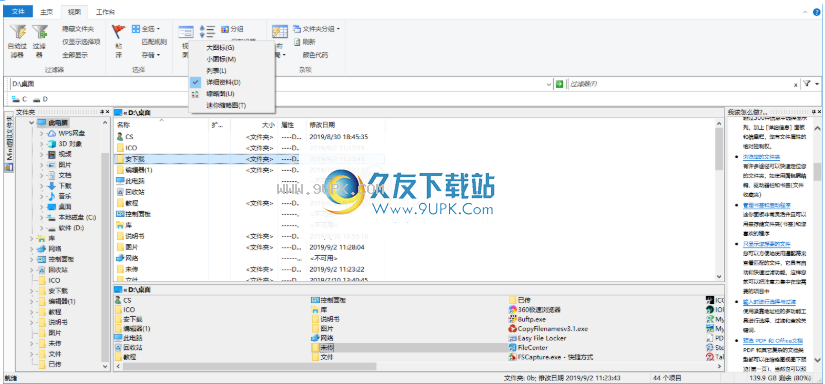Click the clear X in filter box
Screen dimensions: 825x384
(x=796, y=84)
